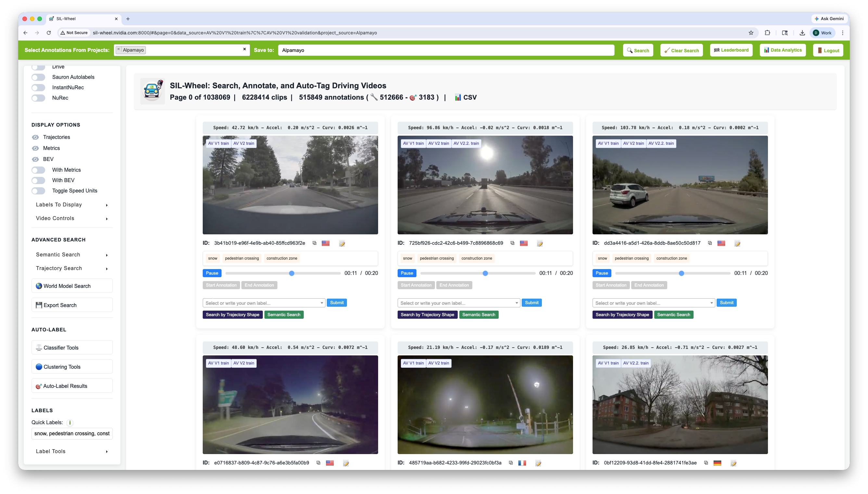Expand Label Tools section
This screenshot has height=494, width=868.
(x=72, y=451)
